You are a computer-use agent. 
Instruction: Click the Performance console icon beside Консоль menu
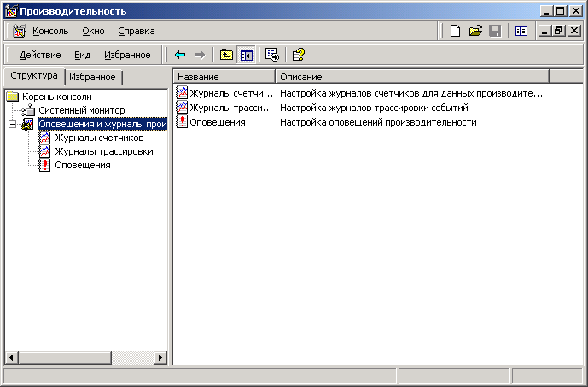pos(20,31)
